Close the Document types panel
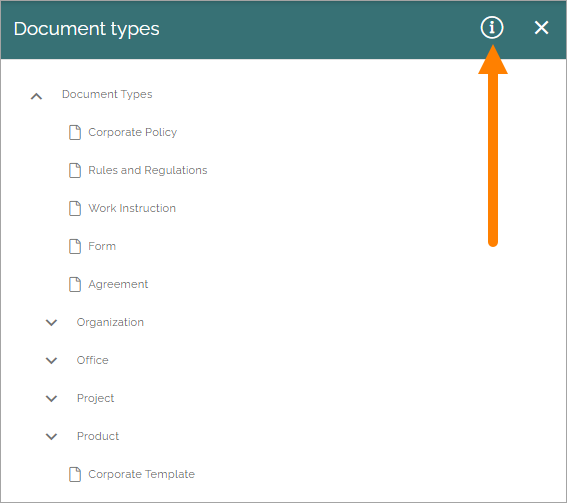 coord(541,27)
